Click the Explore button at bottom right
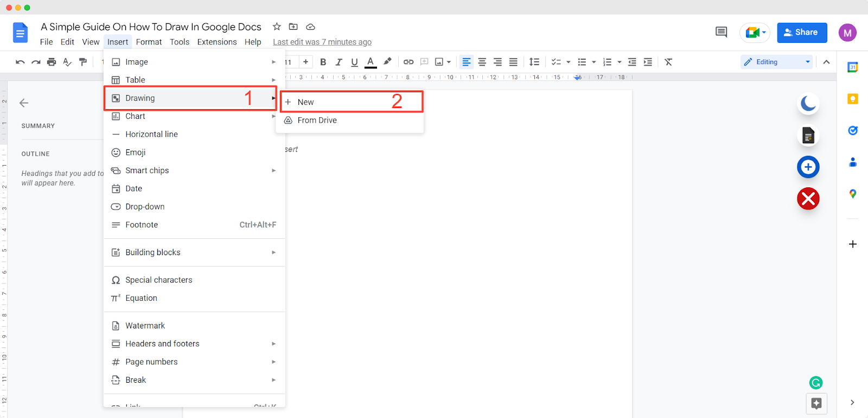This screenshot has width=868, height=418. click(x=816, y=403)
